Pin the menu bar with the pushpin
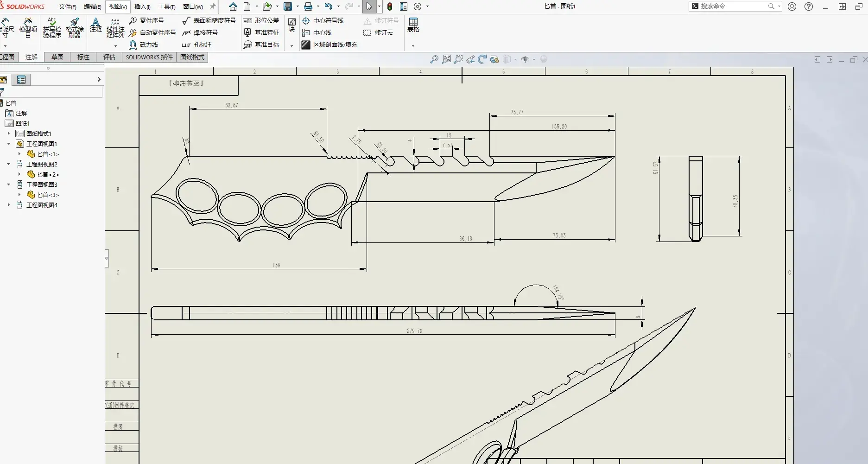Viewport: 868px width, 464px height. (x=213, y=6)
